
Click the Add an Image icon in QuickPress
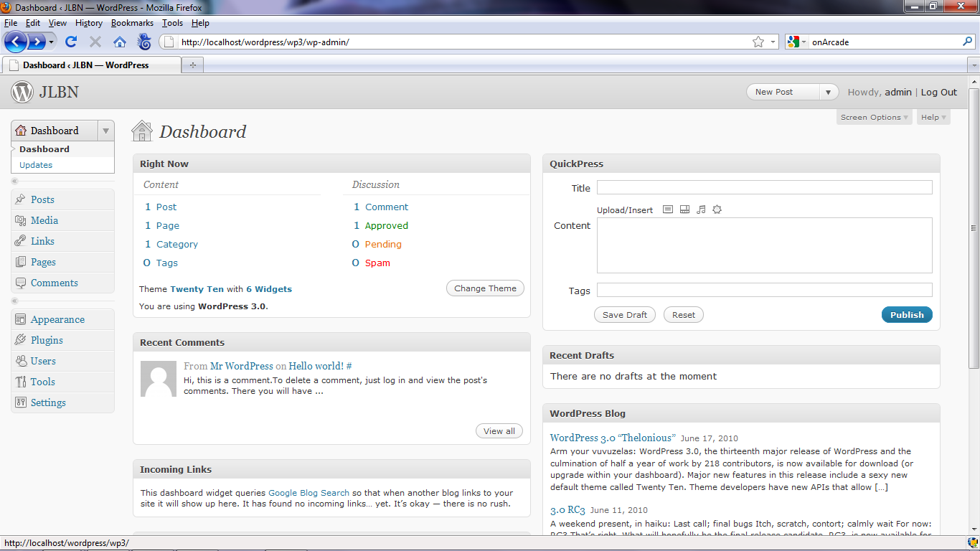668,209
